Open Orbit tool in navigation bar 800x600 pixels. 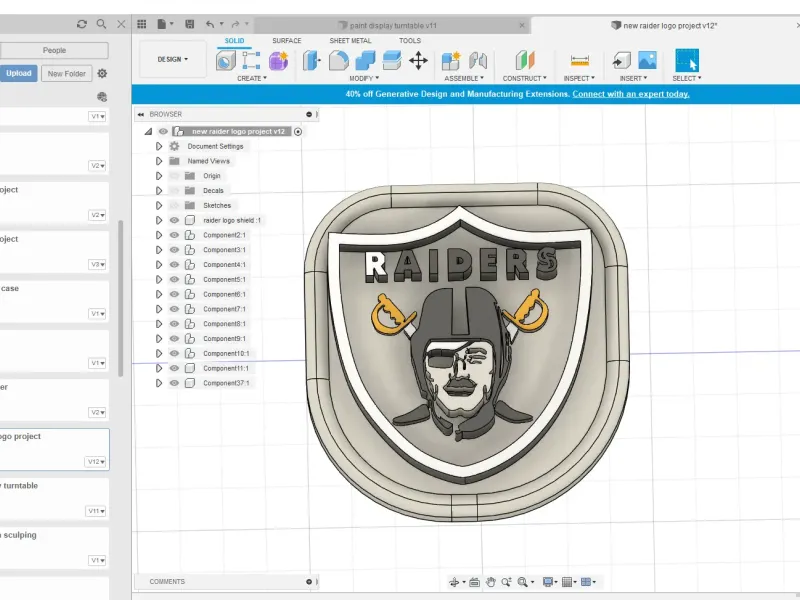[x=454, y=582]
